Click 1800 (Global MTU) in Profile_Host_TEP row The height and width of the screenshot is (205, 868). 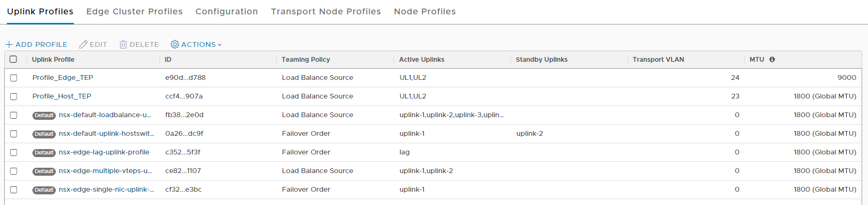[825, 96]
